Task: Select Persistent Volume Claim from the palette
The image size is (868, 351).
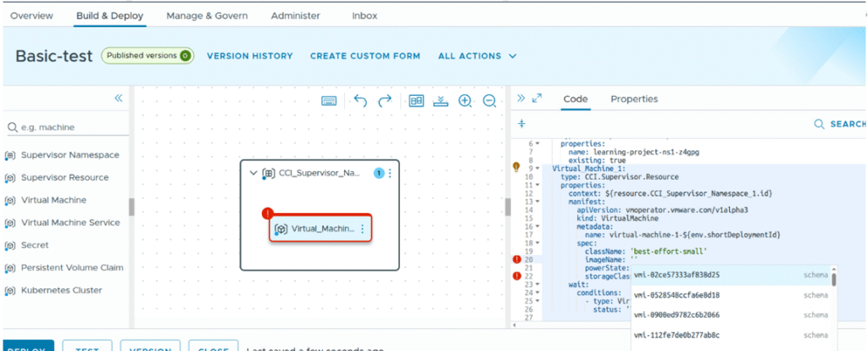Action: tap(72, 268)
